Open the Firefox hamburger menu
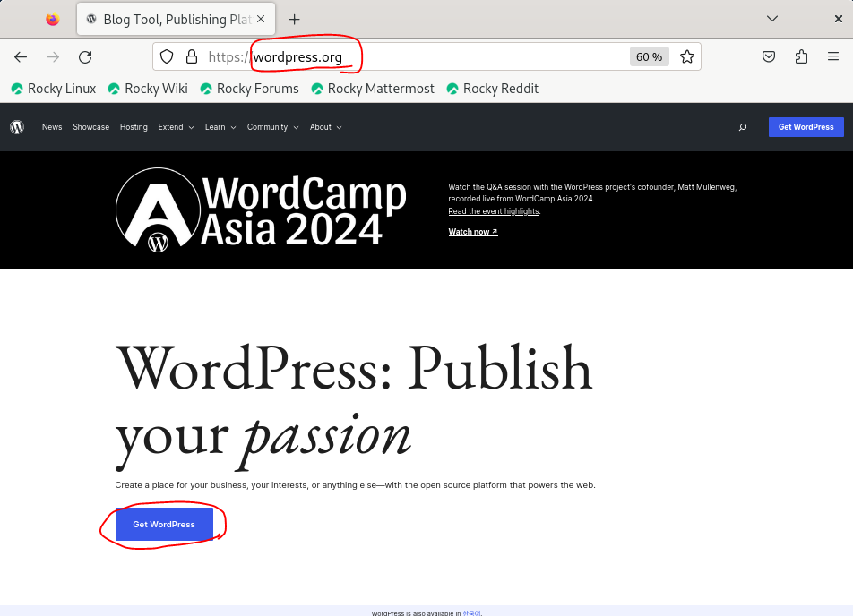This screenshot has width=853, height=616. click(x=833, y=56)
